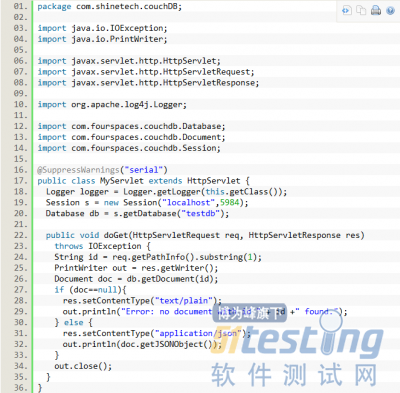Click the doGet method signature on line 22
This screenshot has width=400, height=393.
coord(205,235)
